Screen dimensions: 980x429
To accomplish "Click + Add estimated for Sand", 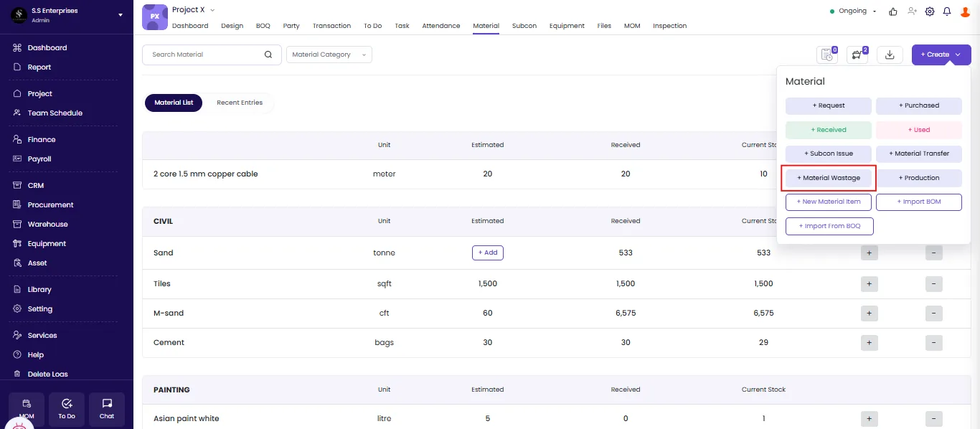I will point(488,253).
